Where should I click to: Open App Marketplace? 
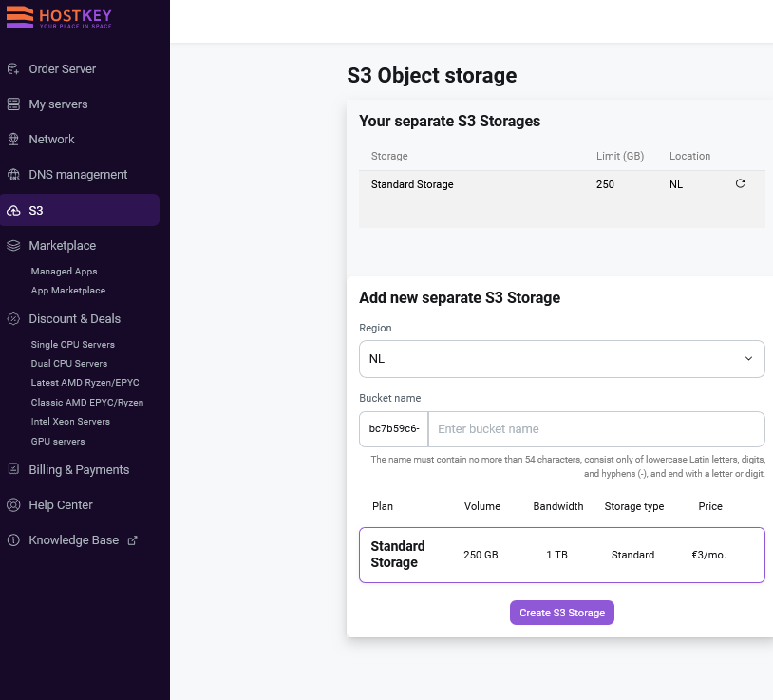coord(68,291)
